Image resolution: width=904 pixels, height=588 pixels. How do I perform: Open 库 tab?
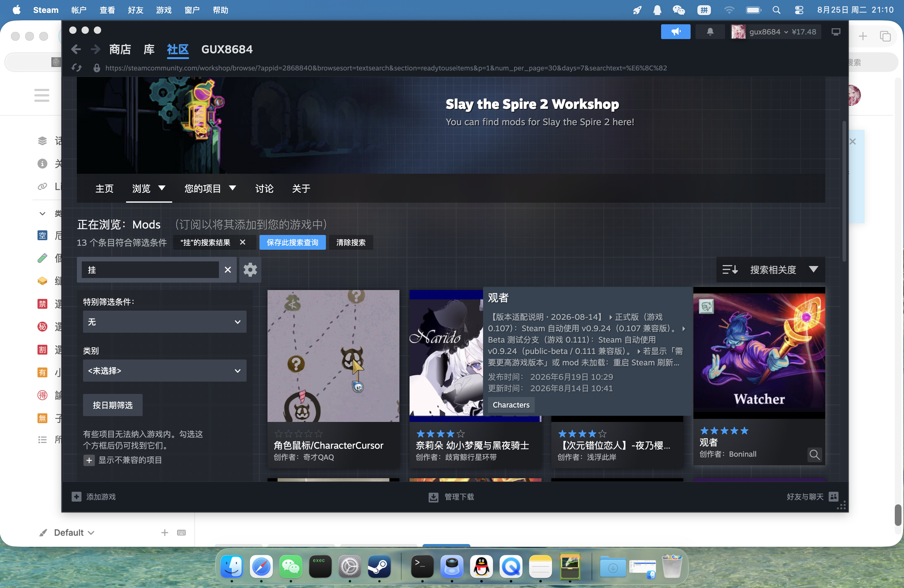click(149, 50)
